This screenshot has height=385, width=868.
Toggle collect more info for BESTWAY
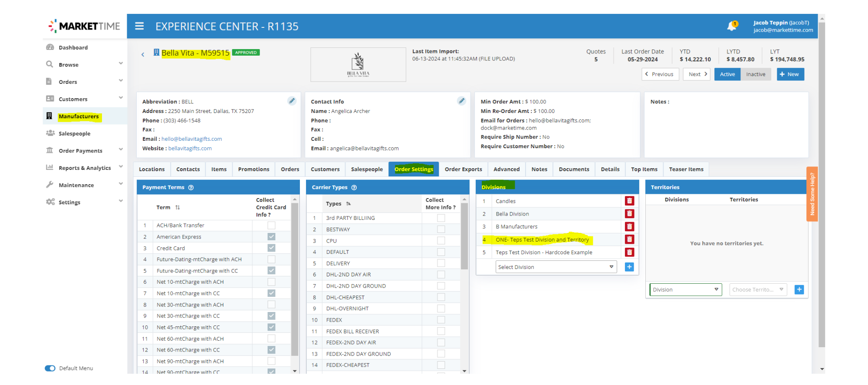point(441,229)
